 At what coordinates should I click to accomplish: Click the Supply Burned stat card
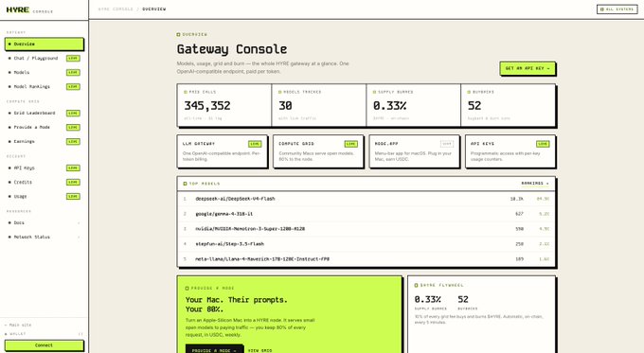point(414,105)
